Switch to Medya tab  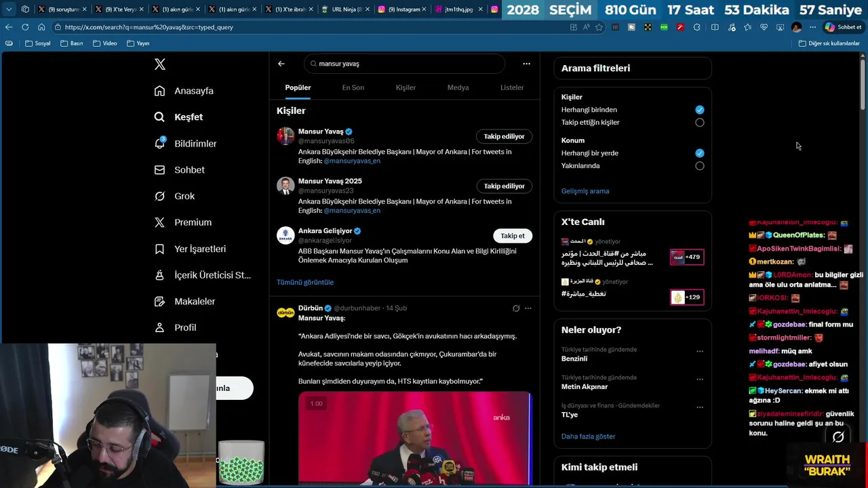(x=458, y=87)
